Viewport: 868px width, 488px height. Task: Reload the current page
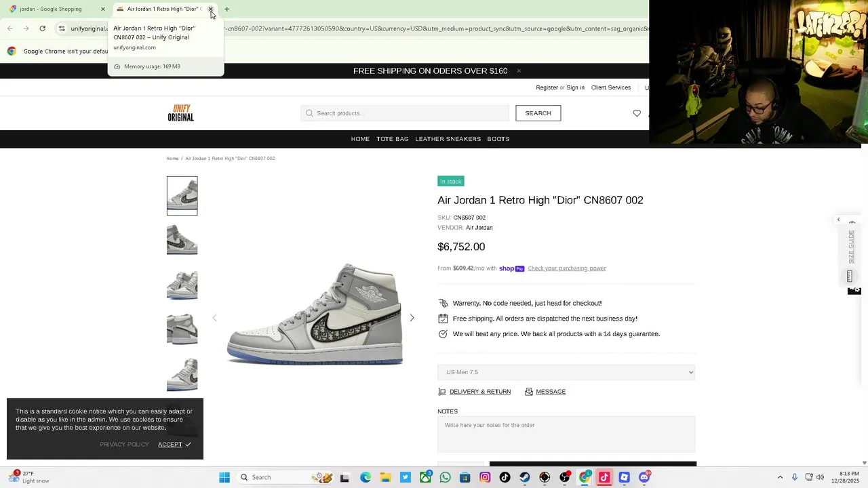[x=42, y=28]
